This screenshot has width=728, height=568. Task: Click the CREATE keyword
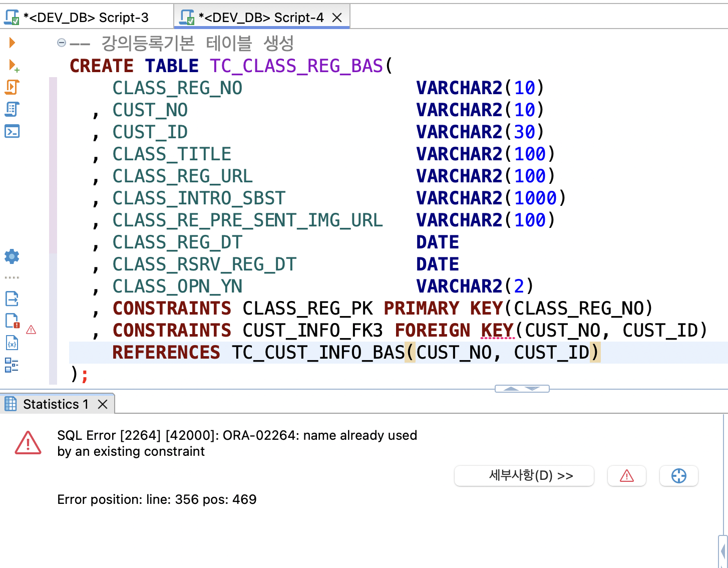[x=102, y=66]
